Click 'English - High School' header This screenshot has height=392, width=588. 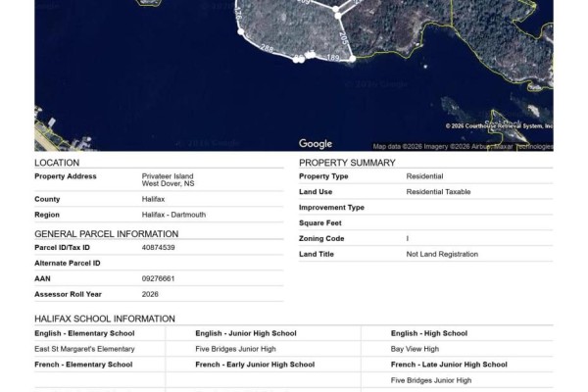pyautogui.click(x=429, y=333)
